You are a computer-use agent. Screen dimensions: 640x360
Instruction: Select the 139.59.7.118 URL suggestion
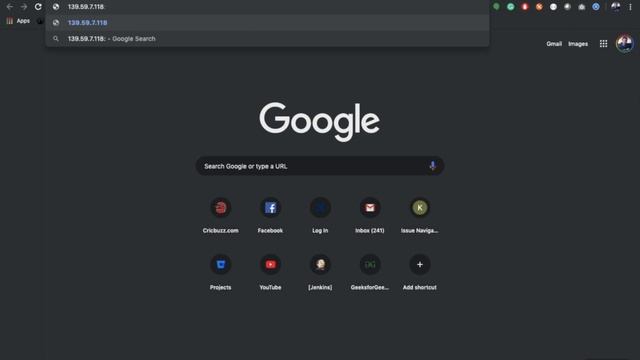(x=267, y=23)
